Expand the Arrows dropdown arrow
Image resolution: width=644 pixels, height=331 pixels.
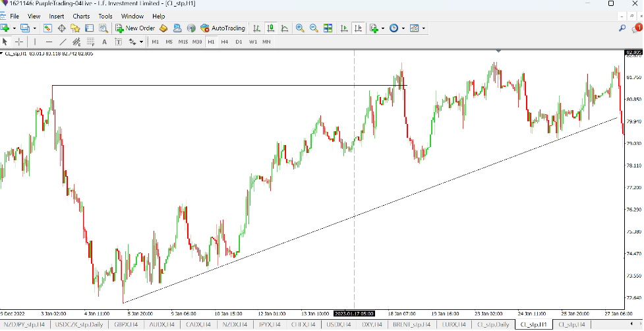(141, 42)
